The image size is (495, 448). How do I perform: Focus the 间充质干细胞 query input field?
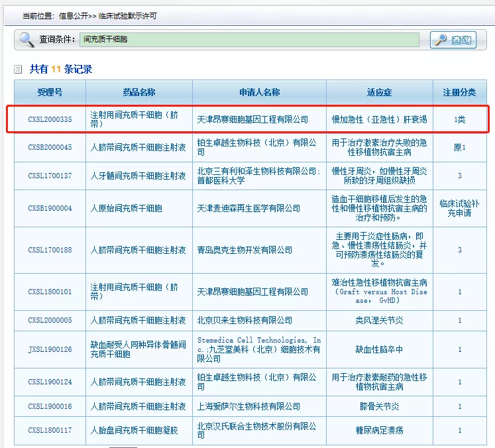(x=249, y=40)
